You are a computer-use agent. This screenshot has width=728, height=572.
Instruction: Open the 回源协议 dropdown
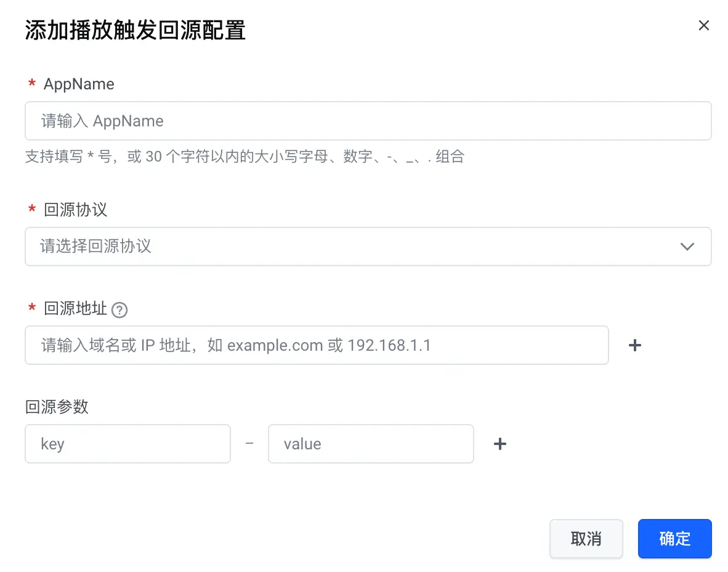368,247
